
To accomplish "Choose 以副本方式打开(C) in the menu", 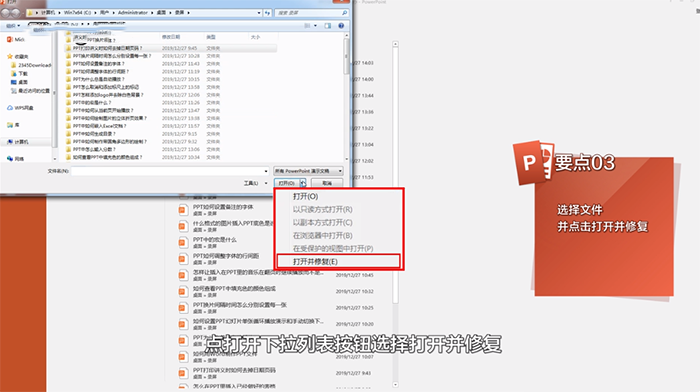I will (x=322, y=222).
